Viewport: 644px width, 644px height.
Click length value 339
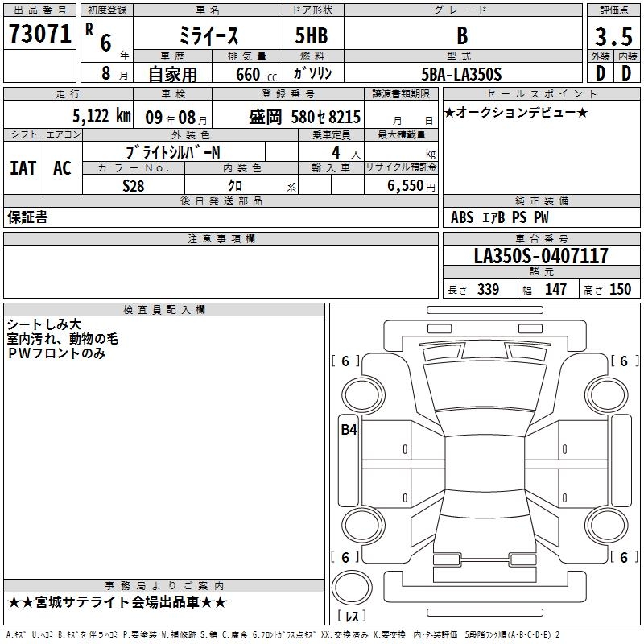[x=488, y=289]
